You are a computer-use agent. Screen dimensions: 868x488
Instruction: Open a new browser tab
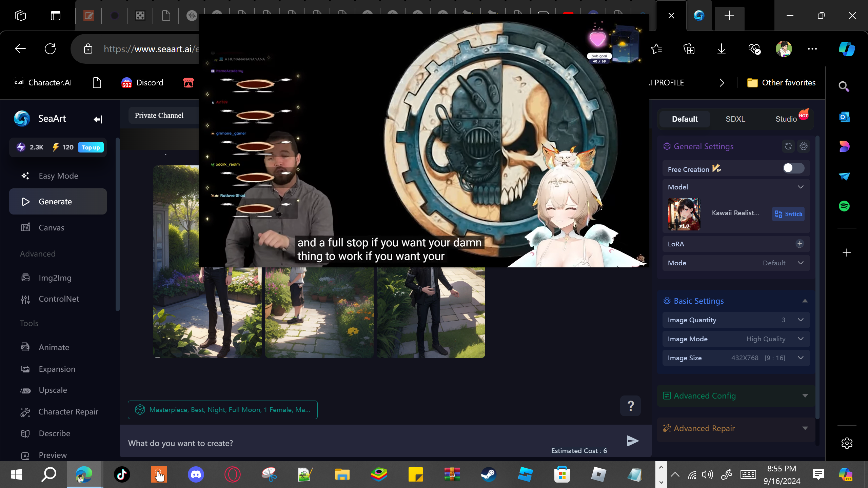[x=729, y=16]
